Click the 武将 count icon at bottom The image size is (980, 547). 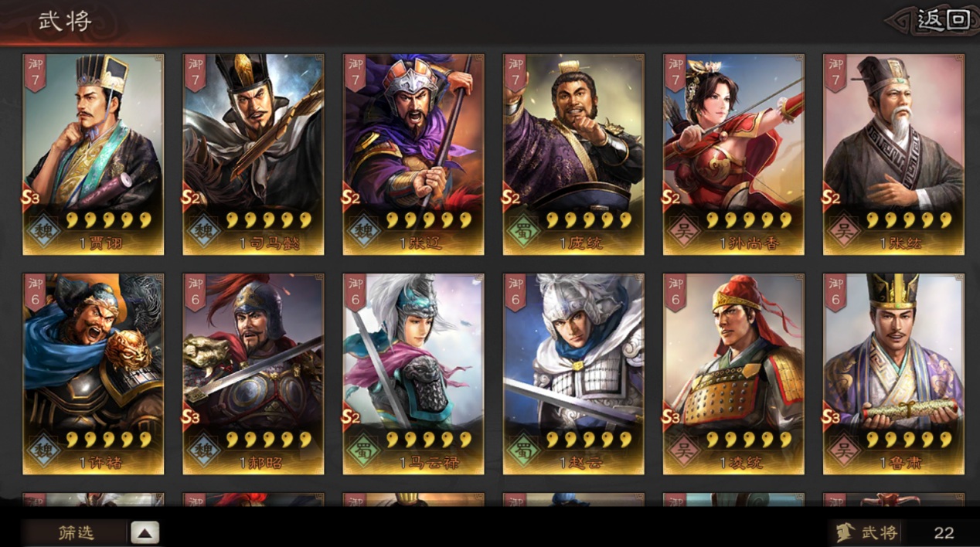pos(846,532)
